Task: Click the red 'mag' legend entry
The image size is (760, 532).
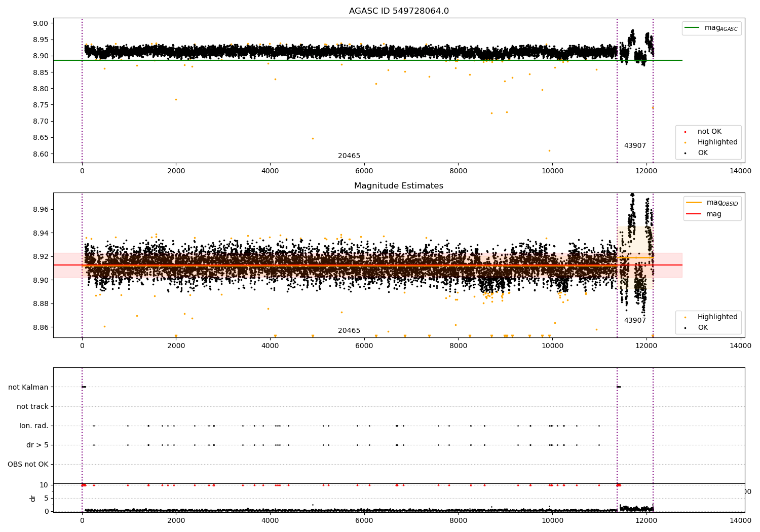Action: (704, 214)
